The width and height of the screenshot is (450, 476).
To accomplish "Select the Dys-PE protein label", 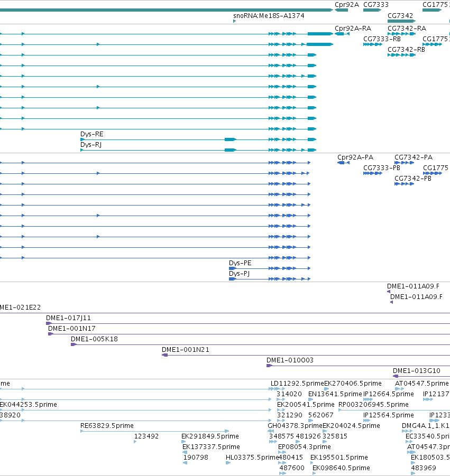I will [x=240, y=263].
